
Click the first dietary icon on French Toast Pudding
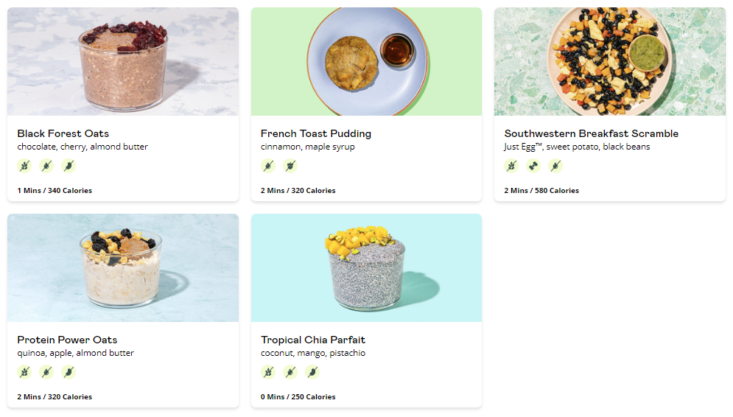click(268, 166)
